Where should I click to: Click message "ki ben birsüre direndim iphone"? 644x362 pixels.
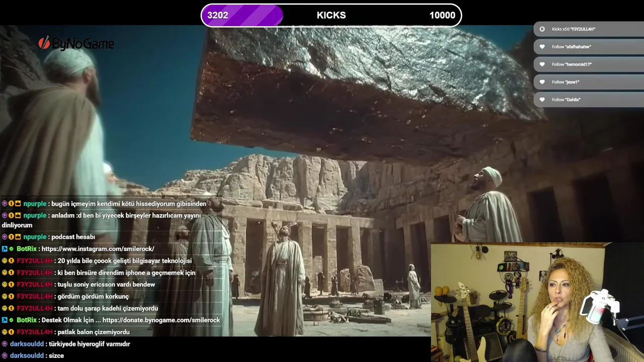coord(127,273)
